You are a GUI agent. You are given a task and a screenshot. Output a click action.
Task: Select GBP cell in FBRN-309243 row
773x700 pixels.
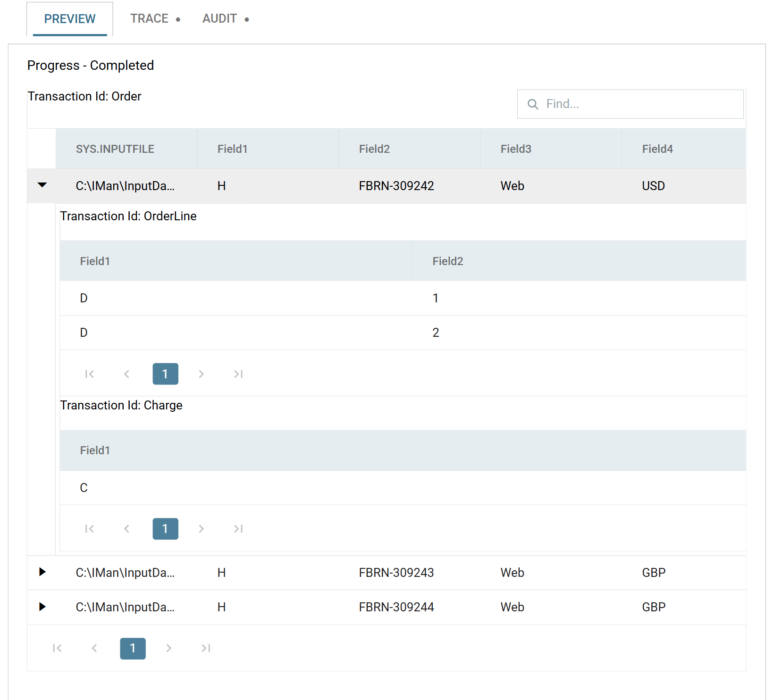tap(684, 573)
